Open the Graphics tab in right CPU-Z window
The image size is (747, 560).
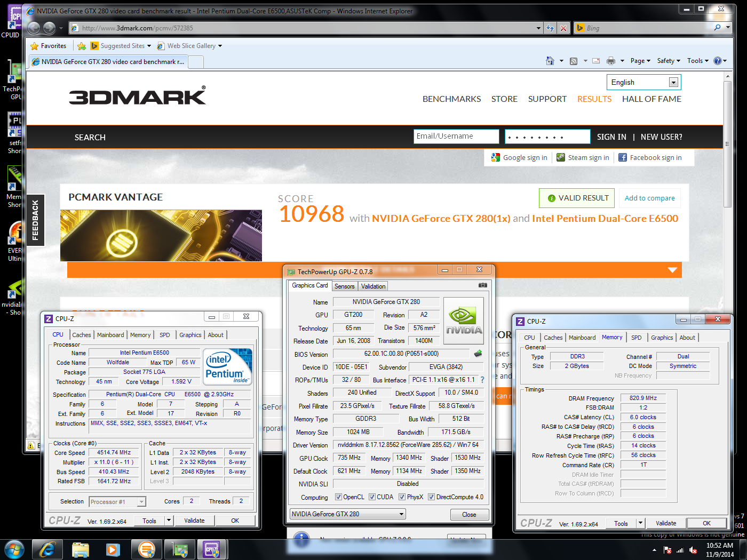662,338
